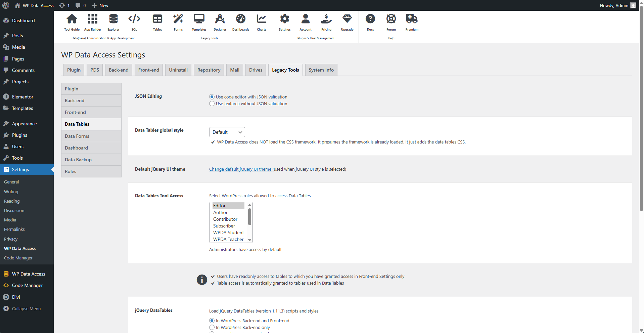644x333 pixels.
Task: Open the Data Tables global style dropdown
Action: click(x=227, y=132)
